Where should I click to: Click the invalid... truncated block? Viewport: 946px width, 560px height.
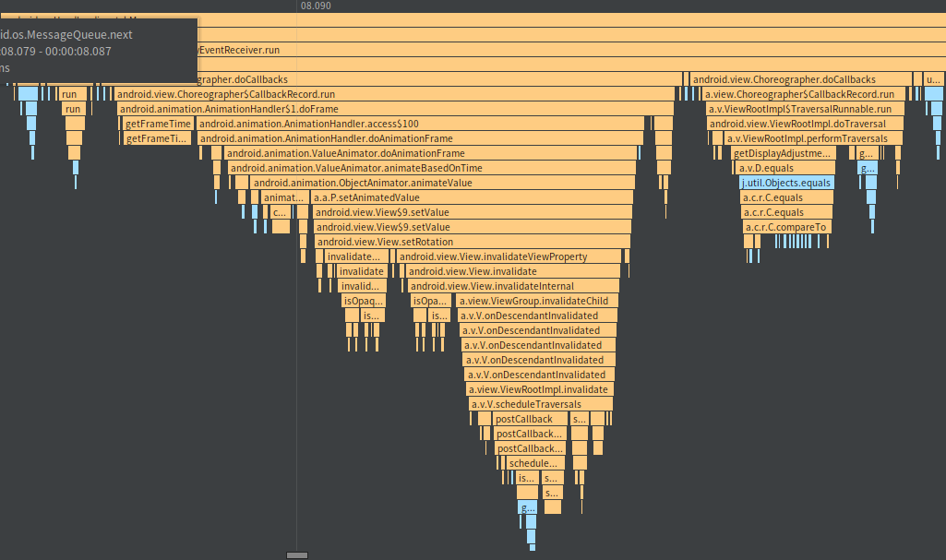coord(362,286)
